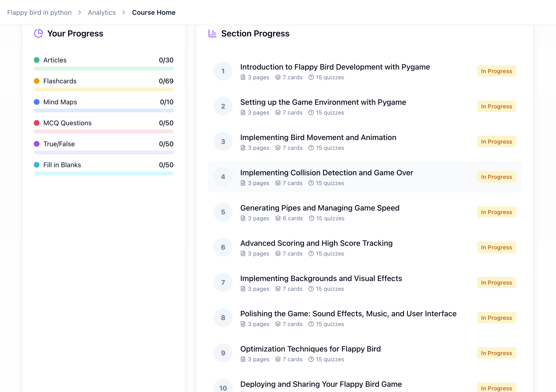
Task: Click the bar chart icon beside Section Progress
Action: pos(212,33)
